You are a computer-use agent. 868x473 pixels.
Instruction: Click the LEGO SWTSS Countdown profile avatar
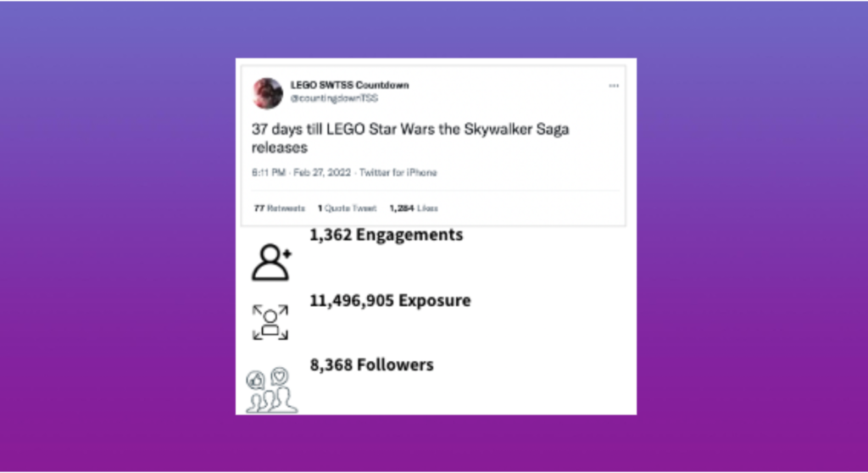268,92
